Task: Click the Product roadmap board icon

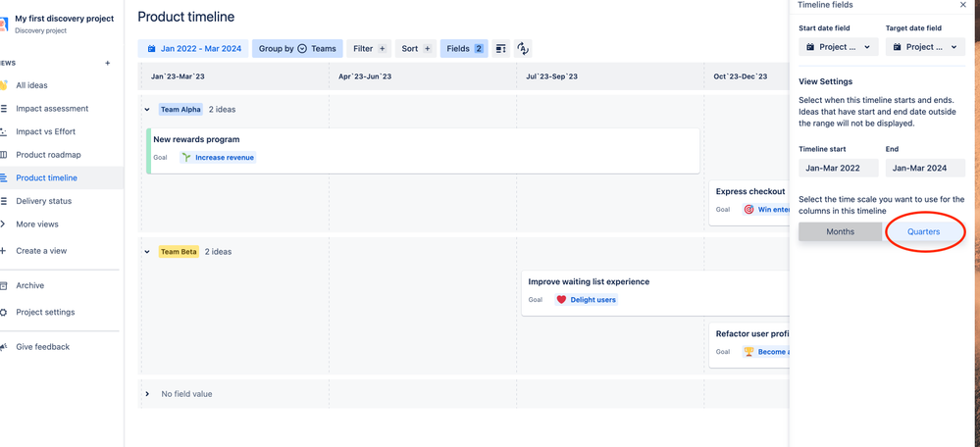Action: [x=3, y=155]
